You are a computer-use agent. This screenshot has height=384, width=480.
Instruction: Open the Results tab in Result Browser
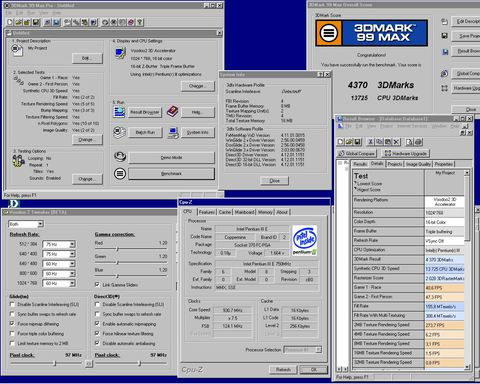point(360,164)
